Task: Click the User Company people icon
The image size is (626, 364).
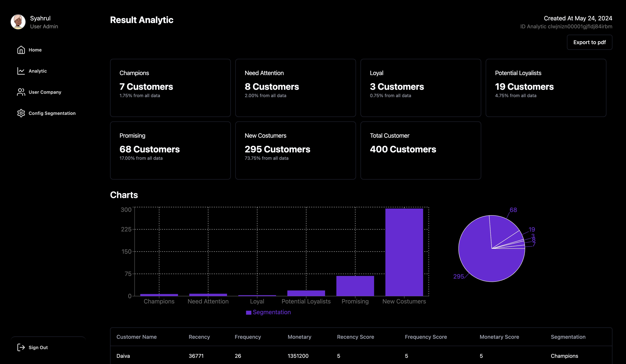Action: point(21,92)
